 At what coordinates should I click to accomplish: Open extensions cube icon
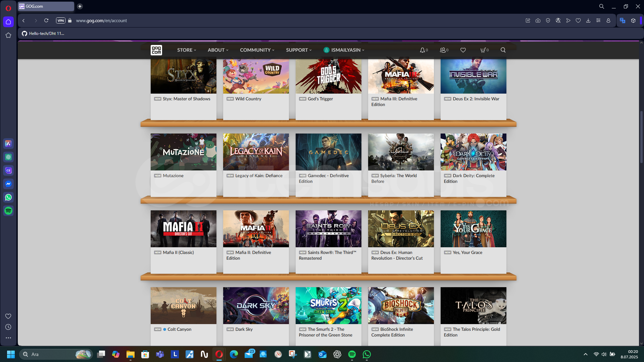coord(633,20)
